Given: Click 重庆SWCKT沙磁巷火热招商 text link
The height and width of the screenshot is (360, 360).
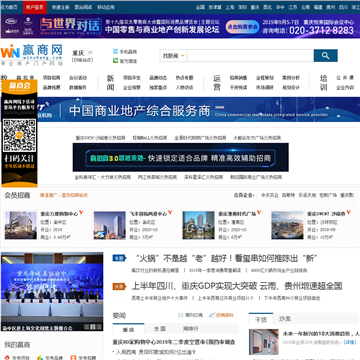Looking at the screenshot, I should [x=100, y=137].
